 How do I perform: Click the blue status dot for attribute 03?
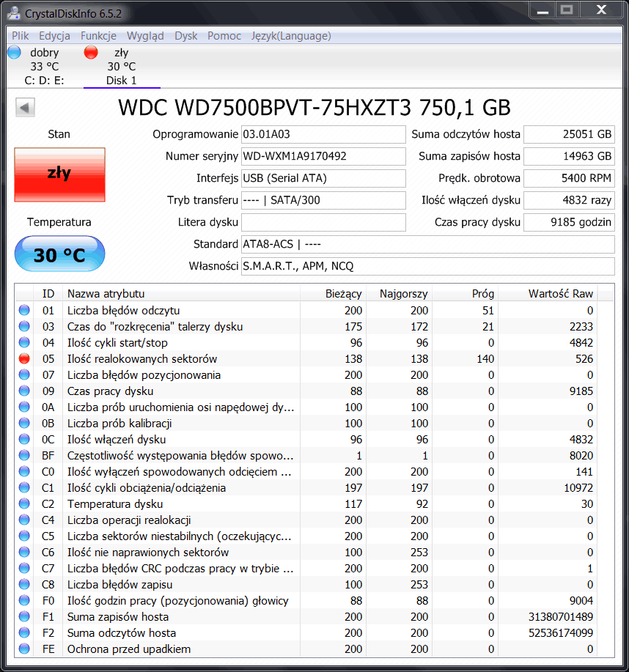pyautogui.click(x=24, y=326)
